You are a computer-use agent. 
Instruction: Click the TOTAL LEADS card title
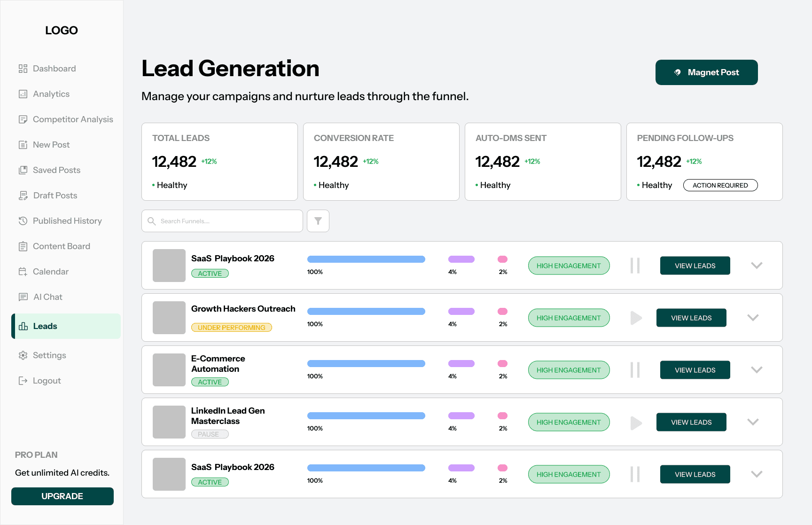click(x=181, y=138)
